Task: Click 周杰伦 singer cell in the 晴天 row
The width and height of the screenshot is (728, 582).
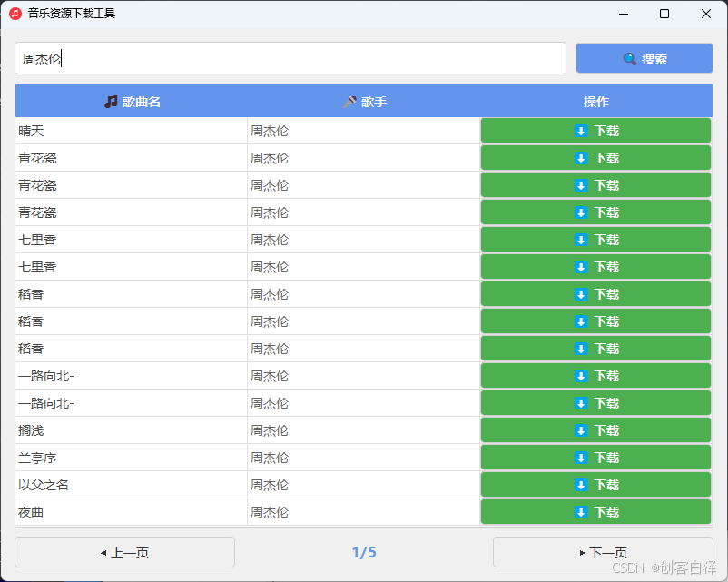Action: click(363, 131)
